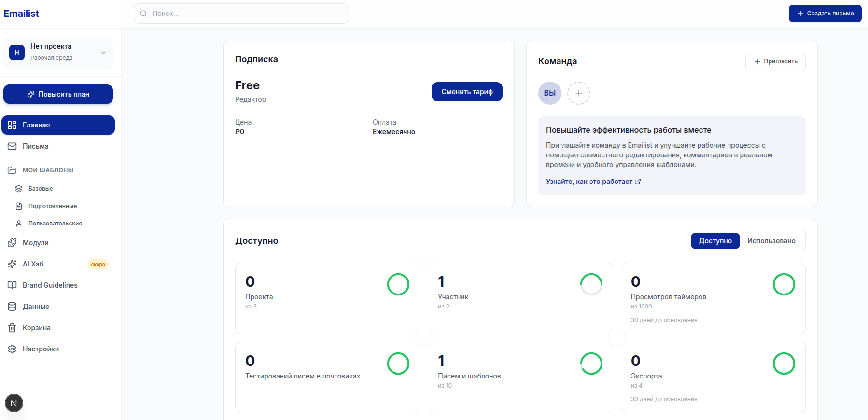Click the Письма envelope icon
The width and height of the screenshot is (868, 420).
[12, 146]
